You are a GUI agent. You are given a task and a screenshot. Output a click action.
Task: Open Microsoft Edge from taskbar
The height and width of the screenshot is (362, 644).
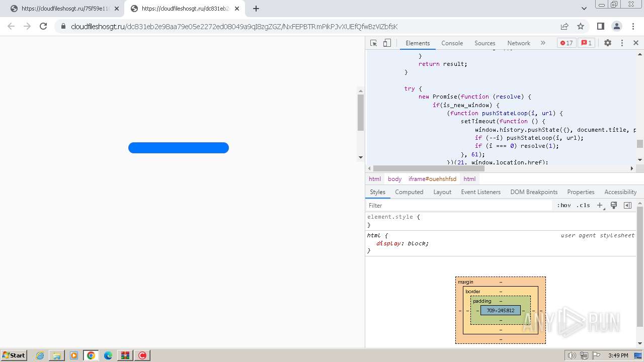108,355
